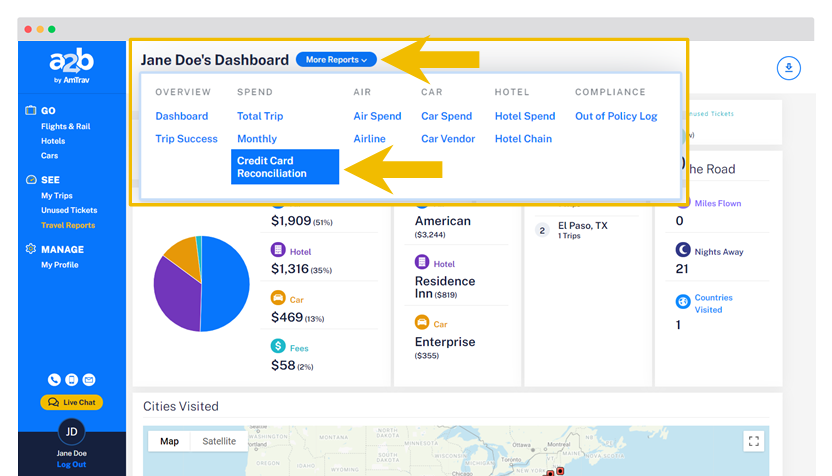Toggle map fullscreen view

click(754, 441)
